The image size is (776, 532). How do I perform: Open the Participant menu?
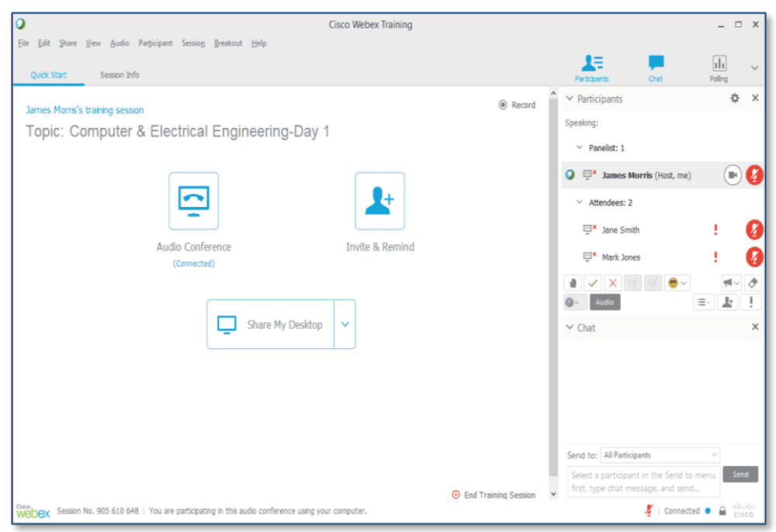155,43
